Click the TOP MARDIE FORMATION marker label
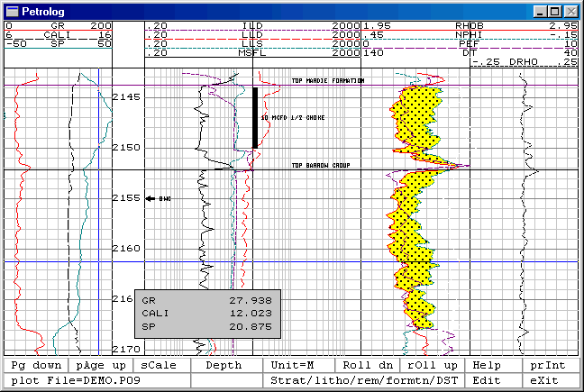This screenshot has width=584, height=392. pyautogui.click(x=328, y=80)
